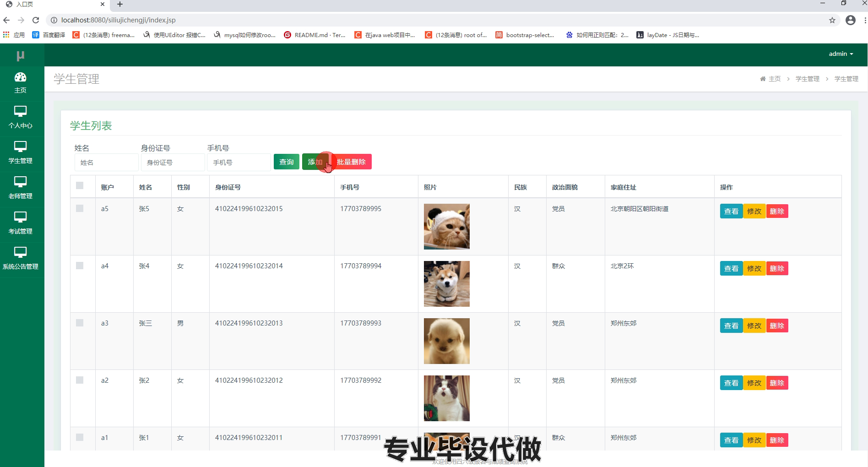
Task: Click 修改 for student 张4
Action: [x=754, y=268]
